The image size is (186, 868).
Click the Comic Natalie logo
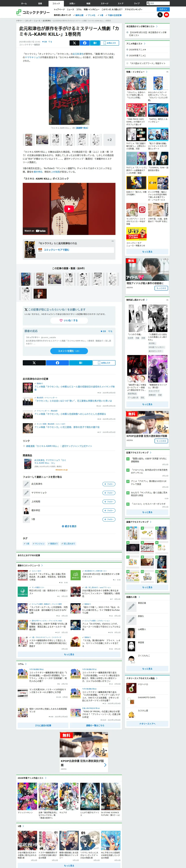[x=33, y=12]
